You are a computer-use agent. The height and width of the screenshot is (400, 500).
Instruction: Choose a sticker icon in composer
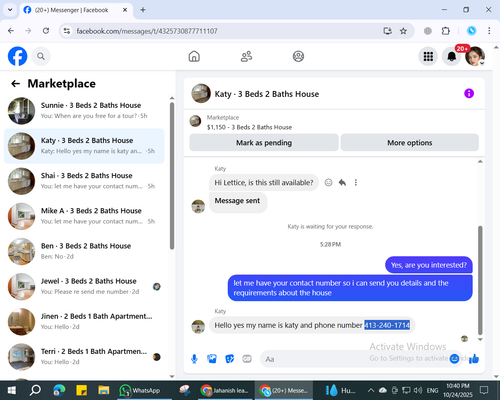[x=229, y=359]
